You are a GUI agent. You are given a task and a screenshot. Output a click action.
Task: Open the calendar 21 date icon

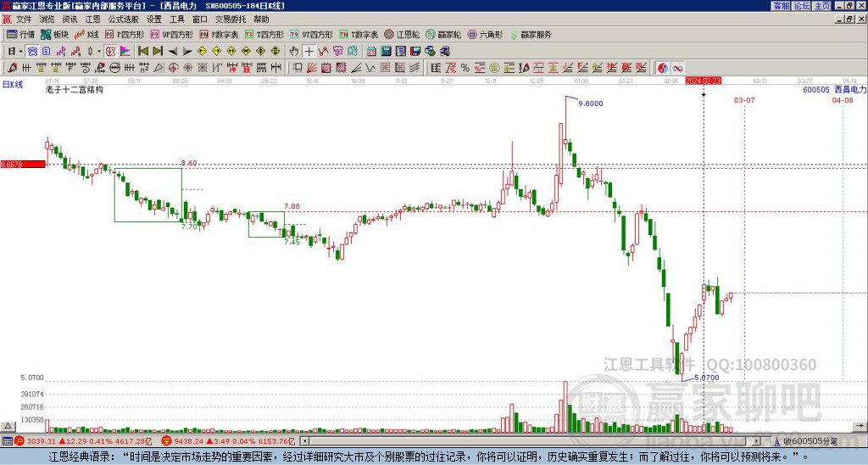click(371, 52)
